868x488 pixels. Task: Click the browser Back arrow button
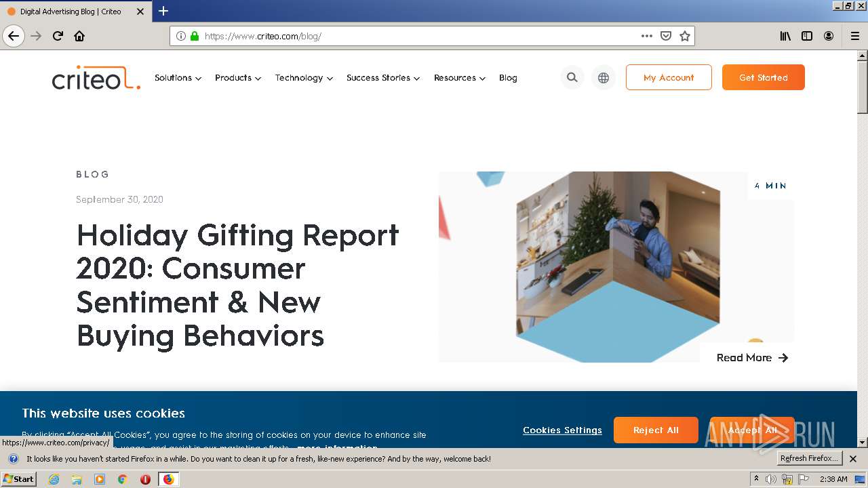click(14, 36)
